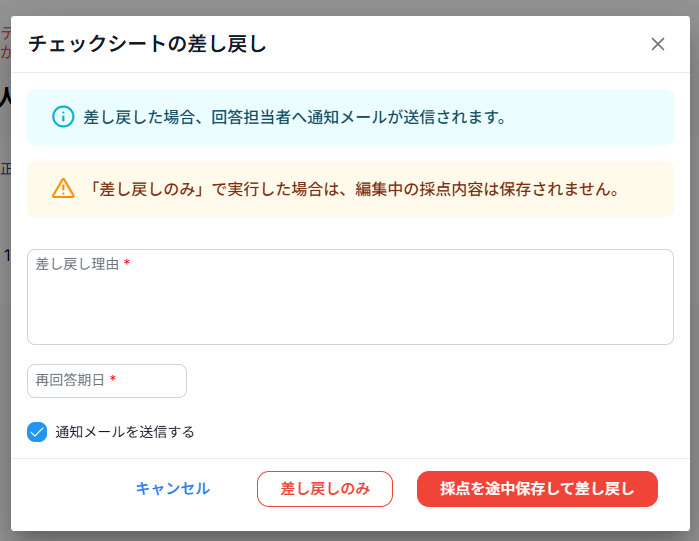Uncheck the 通知メールを送信する checkbox
The width and height of the screenshot is (699, 541).
(37, 432)
